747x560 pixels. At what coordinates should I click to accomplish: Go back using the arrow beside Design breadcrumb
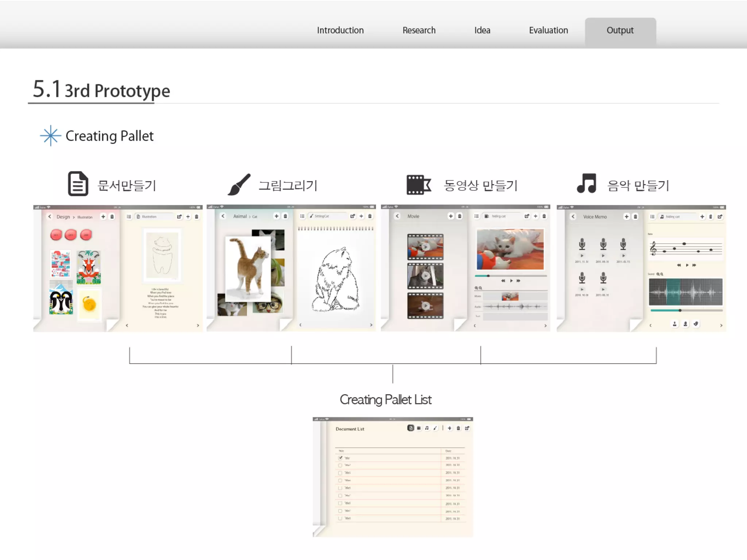[x=50, y=217]
